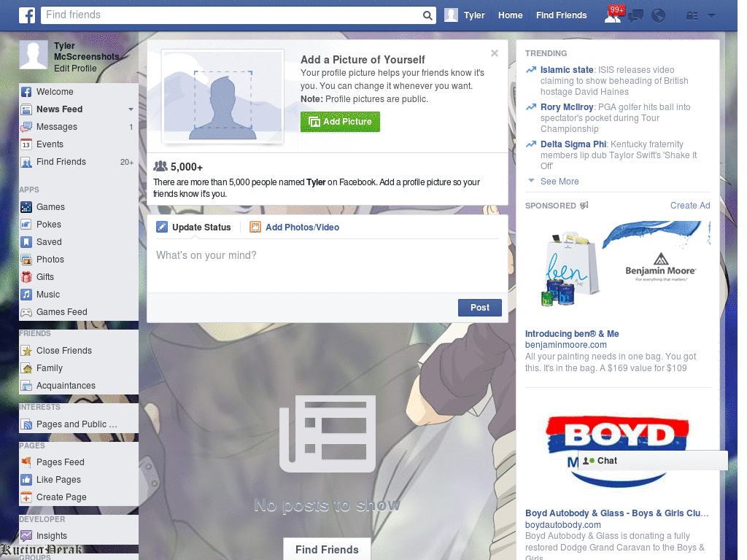
Task: Click the Family house icon
Action: click(x=26, y=368)
